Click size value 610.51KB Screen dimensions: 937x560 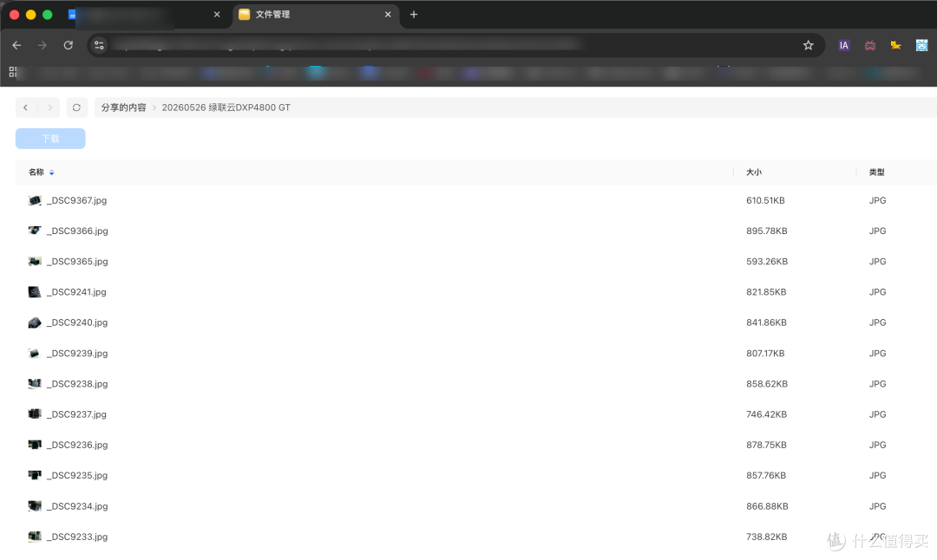click(x=765, y=200)
